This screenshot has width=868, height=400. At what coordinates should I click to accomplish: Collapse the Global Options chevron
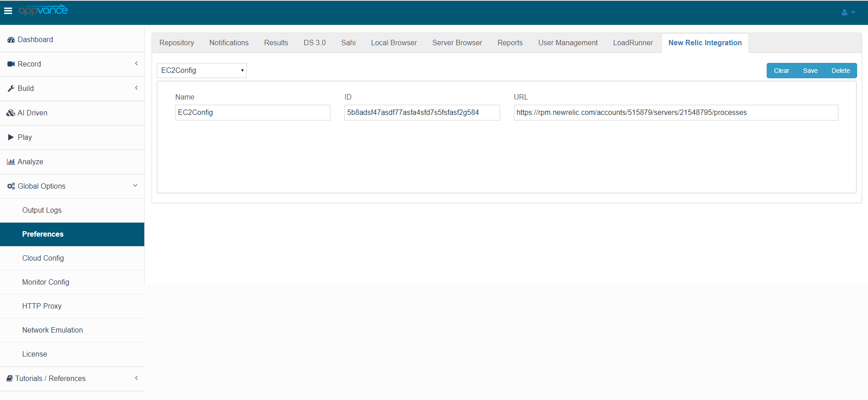[135, 186]
